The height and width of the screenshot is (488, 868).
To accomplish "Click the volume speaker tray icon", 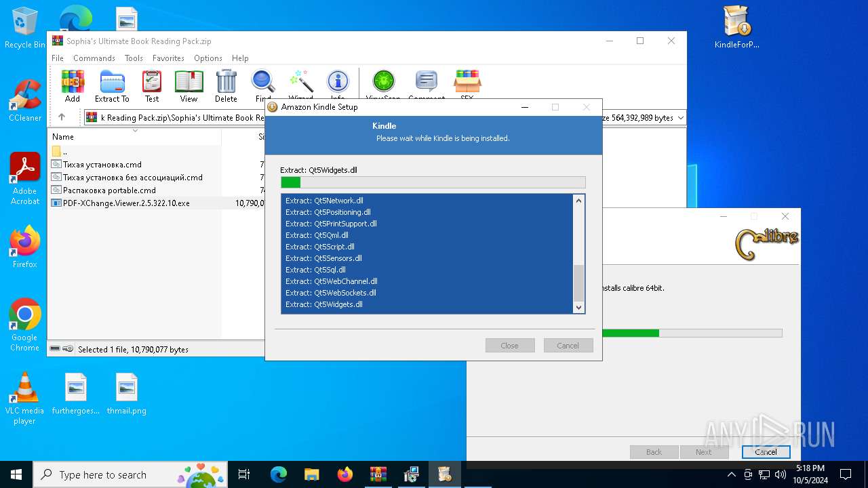I will [x=780, y=474].
